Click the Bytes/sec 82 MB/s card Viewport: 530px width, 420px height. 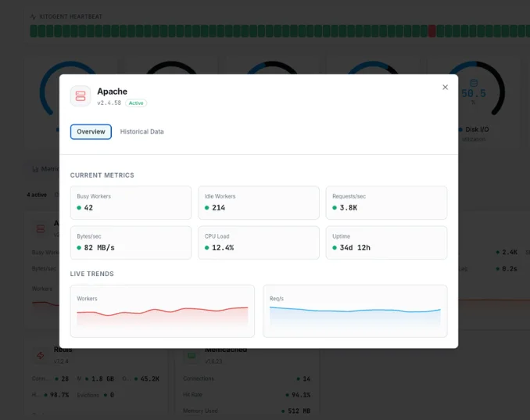click(131, 242)
